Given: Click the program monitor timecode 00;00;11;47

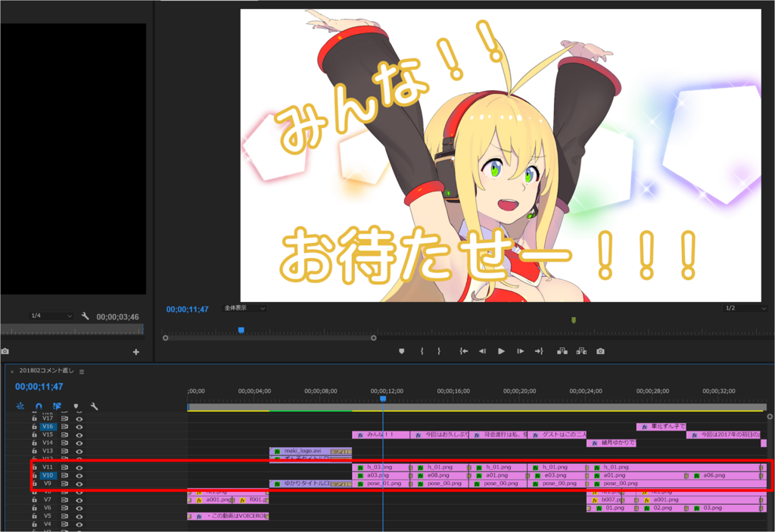Looking at the screenshot, I should pos(188,310).
